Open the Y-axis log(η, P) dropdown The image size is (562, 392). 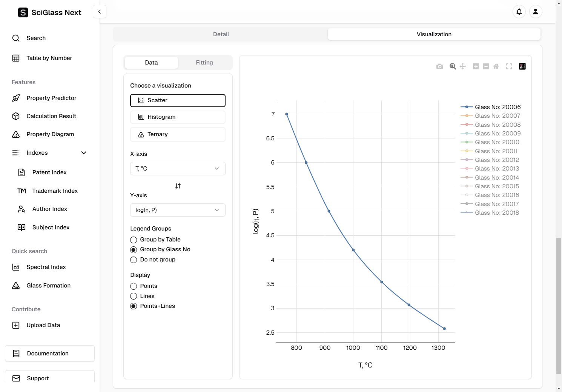coord(178,210)
